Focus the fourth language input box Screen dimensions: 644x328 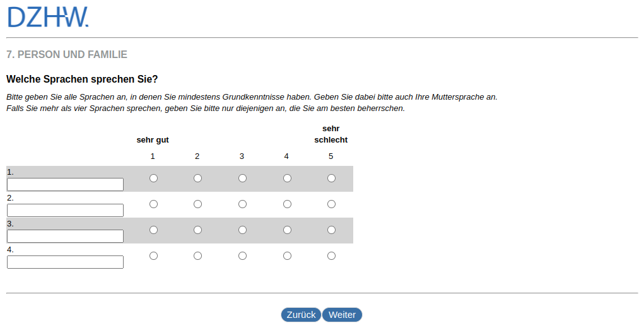tap(65, 262)
